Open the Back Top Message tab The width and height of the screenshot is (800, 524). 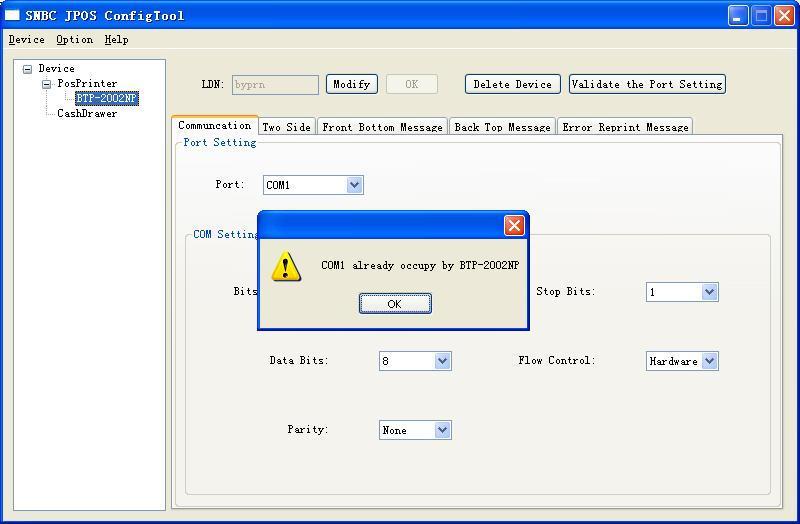click(x=503, y=127)
